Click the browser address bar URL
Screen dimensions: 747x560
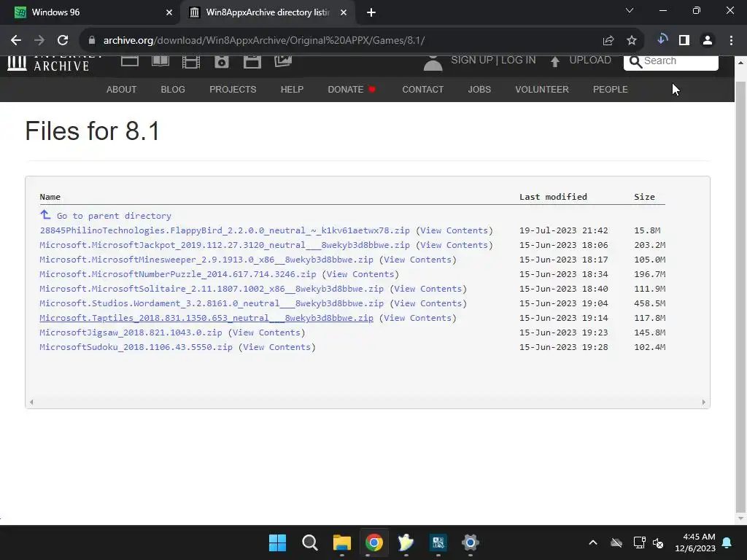click(x=263, y=41)
